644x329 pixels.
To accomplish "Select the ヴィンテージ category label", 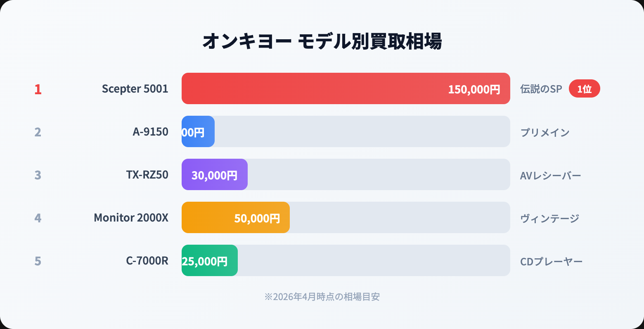I will coord(549,218).
